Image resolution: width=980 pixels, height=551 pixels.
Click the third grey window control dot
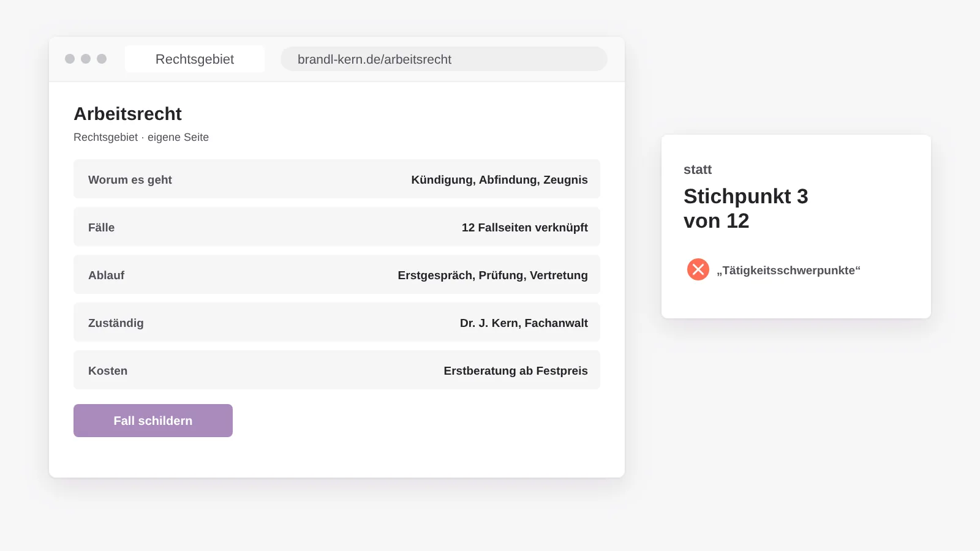(x=102, y=59)
